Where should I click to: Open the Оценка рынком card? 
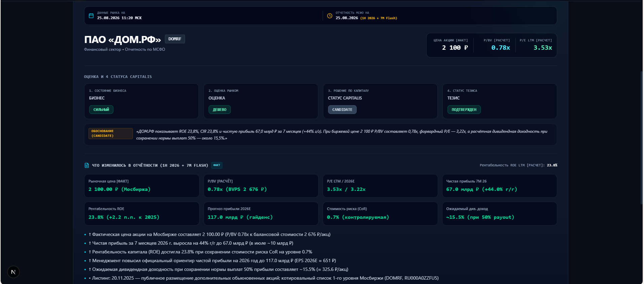[261, 101]
